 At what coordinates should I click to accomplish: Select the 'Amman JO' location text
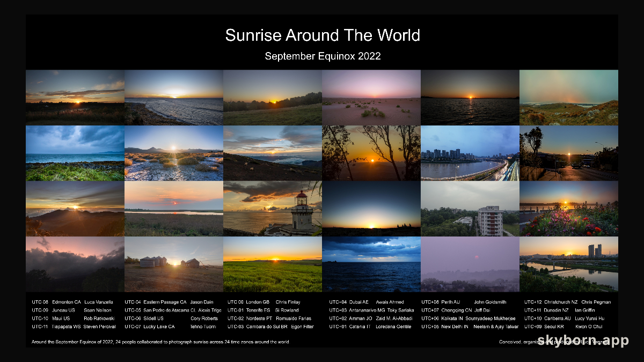pos(360,318)
